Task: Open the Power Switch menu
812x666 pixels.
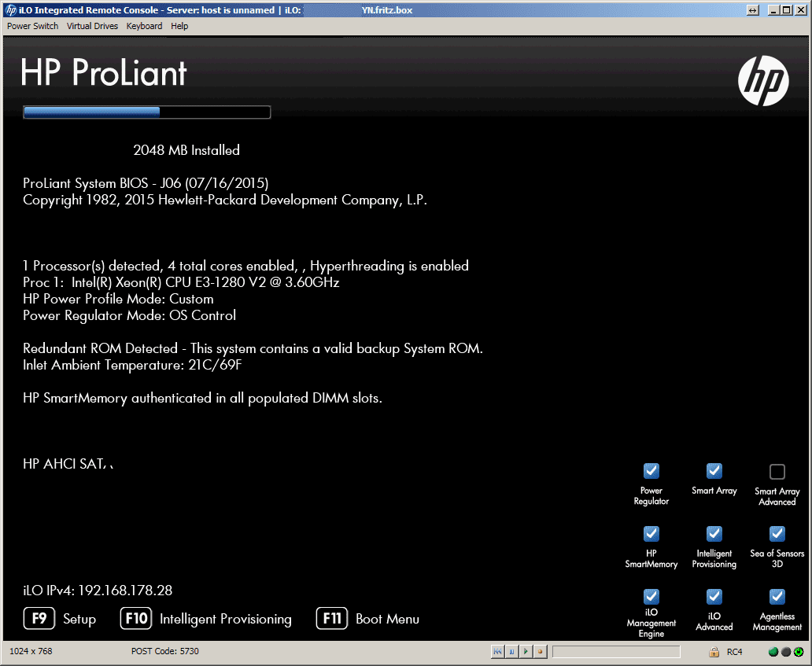Action: coord(32,26)
